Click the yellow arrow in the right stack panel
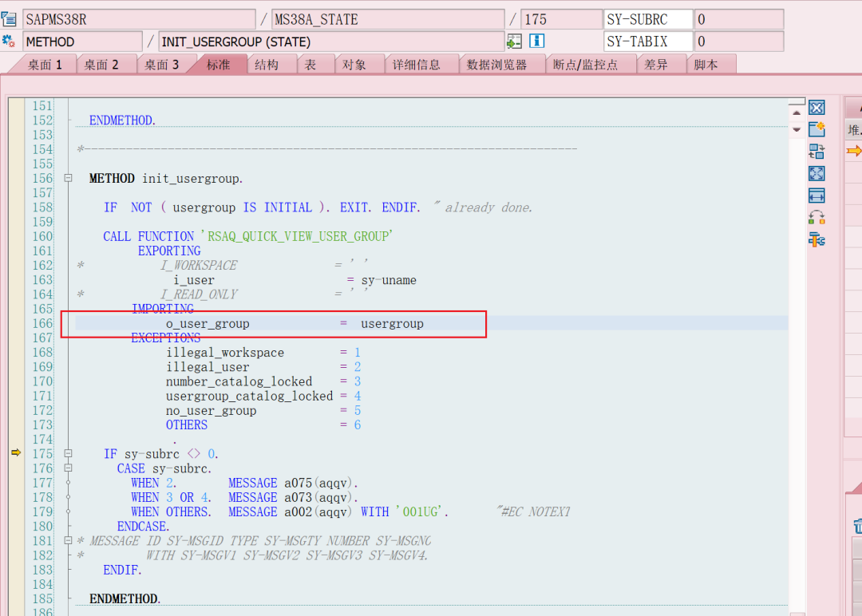This screenshot has width=862, height=616. pos(854,151)
